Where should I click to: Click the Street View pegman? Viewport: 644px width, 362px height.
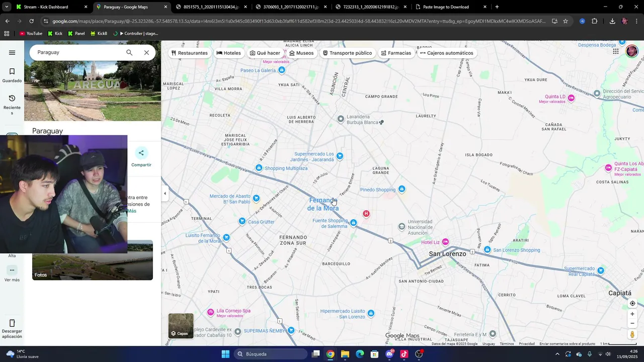click(632, 334)
